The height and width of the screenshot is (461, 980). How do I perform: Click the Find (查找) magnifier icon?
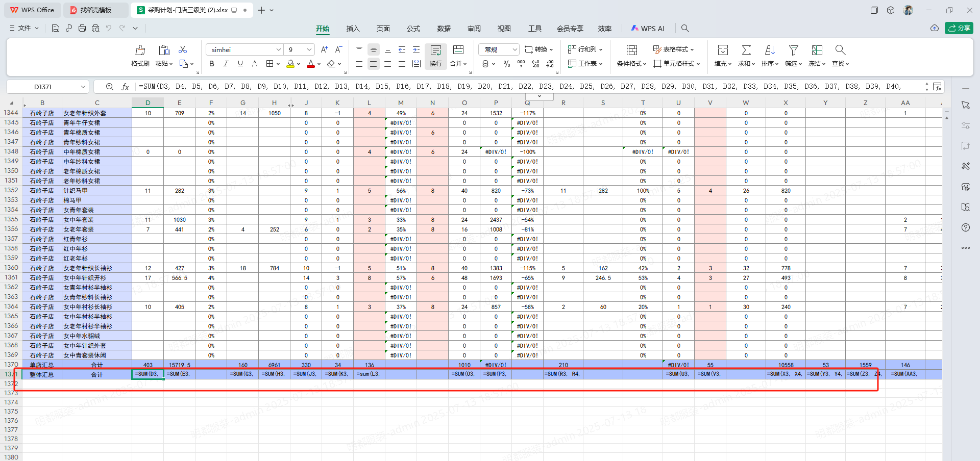pyautogui.click(x=840, y=50)
